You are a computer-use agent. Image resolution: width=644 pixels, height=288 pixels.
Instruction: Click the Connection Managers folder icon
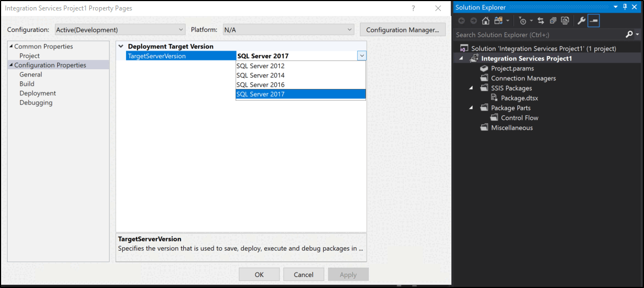484,78
